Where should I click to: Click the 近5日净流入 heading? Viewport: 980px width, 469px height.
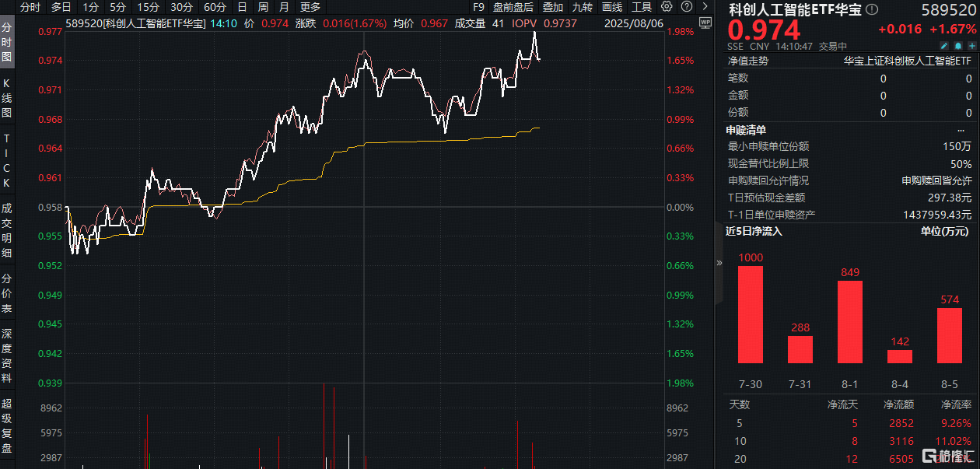pos(754,231)
